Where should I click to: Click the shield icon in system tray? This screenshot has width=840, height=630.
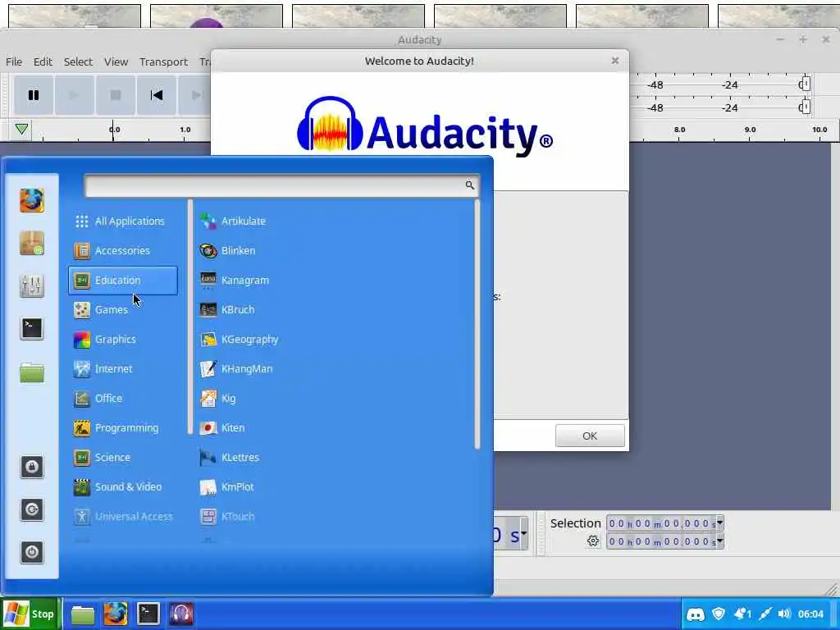click(x=719, y=614)
